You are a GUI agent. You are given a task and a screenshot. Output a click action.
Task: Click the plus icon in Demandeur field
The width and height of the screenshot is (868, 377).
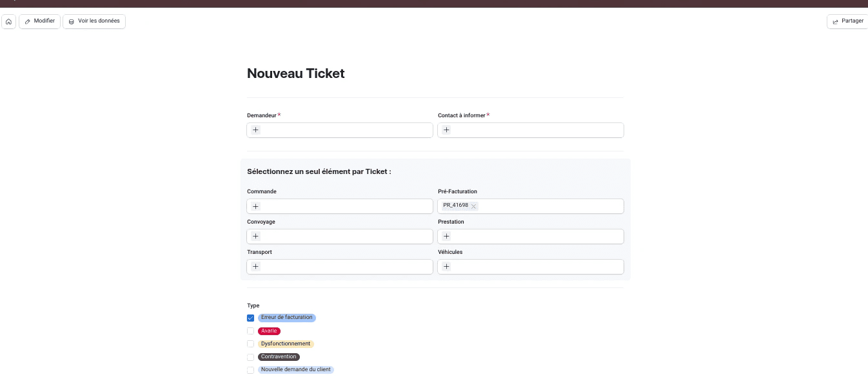tap(255, 130)
